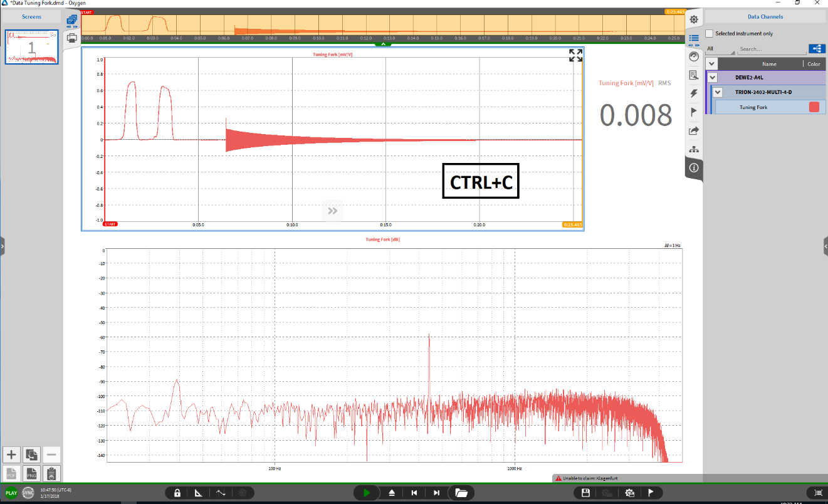The width and height of the screenshot is (828, 504).
Task: Collapse the TRION-2402-MULTI-4-D module
Action: coord(718,92)
